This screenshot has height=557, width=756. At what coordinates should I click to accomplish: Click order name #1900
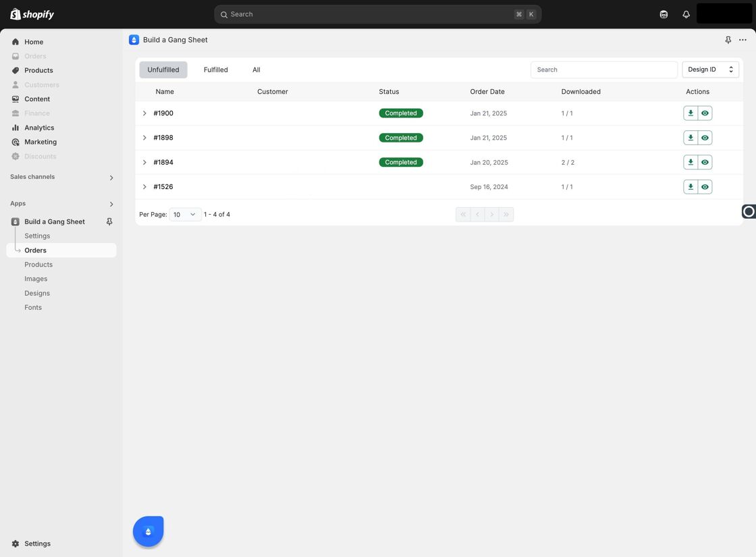(x=163, y=113)
